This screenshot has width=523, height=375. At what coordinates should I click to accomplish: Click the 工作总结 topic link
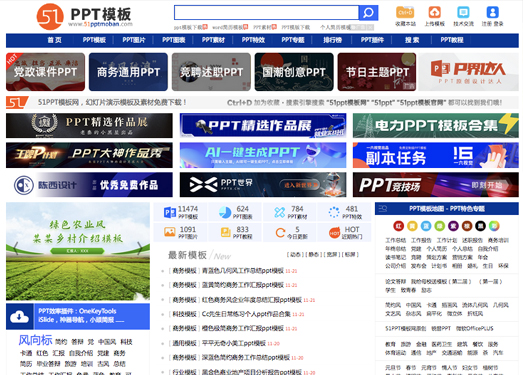(396, 240)
